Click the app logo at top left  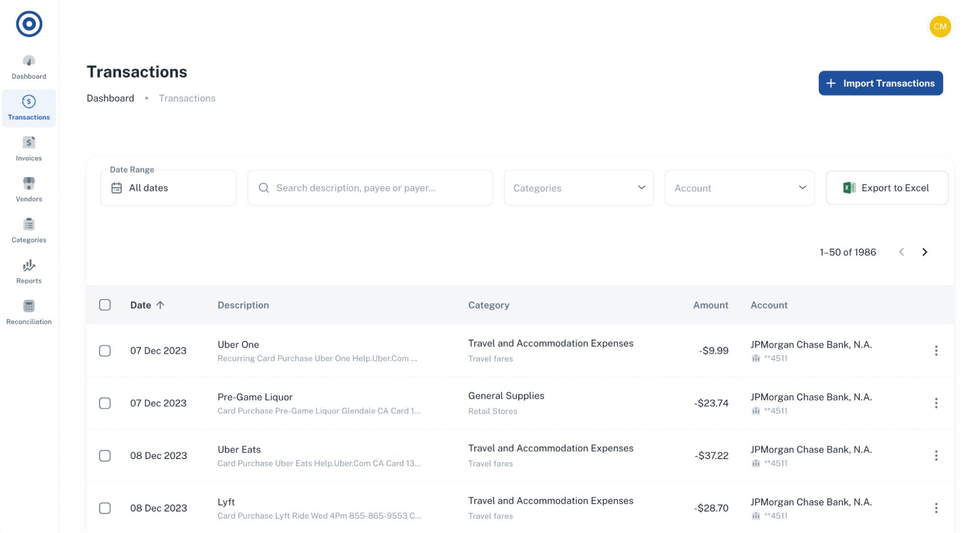[x=29, y=24]
